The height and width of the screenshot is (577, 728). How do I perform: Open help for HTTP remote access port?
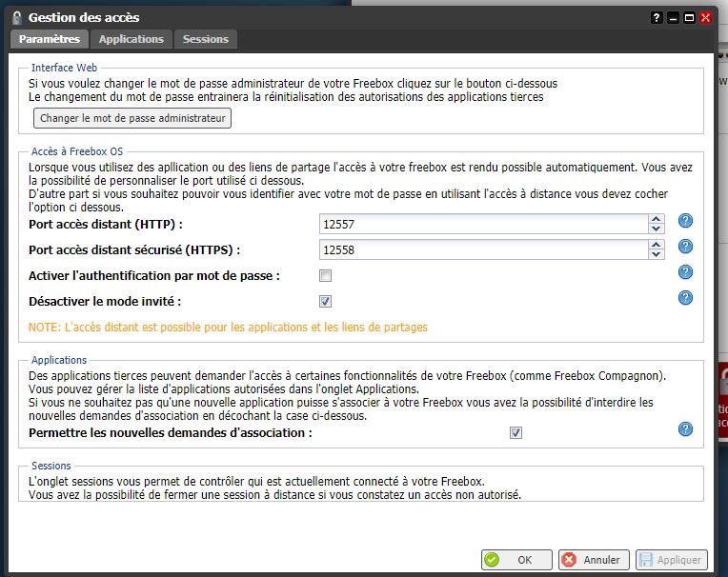tap(685, 221)
